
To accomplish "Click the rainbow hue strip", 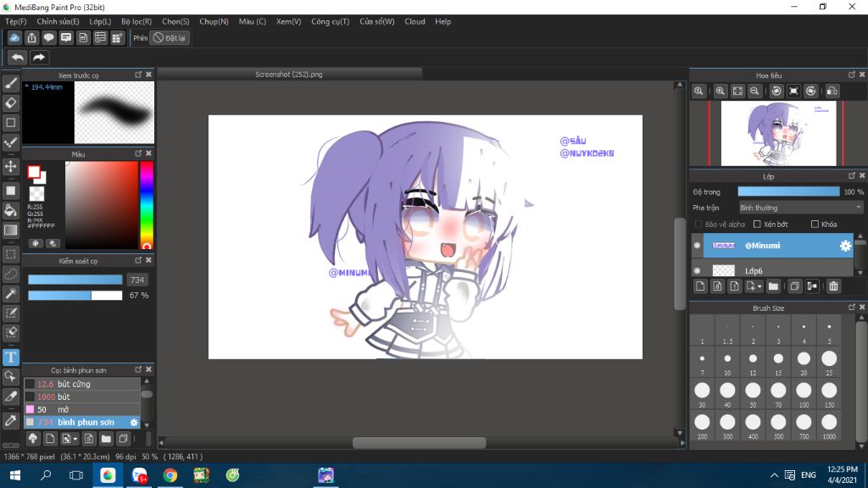I will (x=147, y=205).
